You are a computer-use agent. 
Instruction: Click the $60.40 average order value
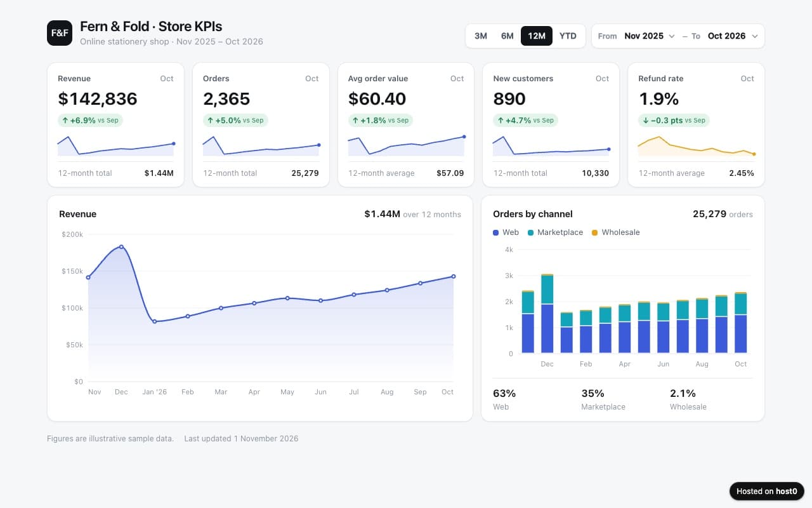(x=377, y=99)
